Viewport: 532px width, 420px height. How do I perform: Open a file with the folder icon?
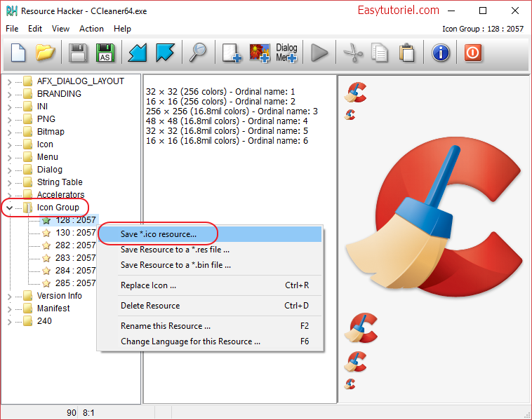[45, 53]
